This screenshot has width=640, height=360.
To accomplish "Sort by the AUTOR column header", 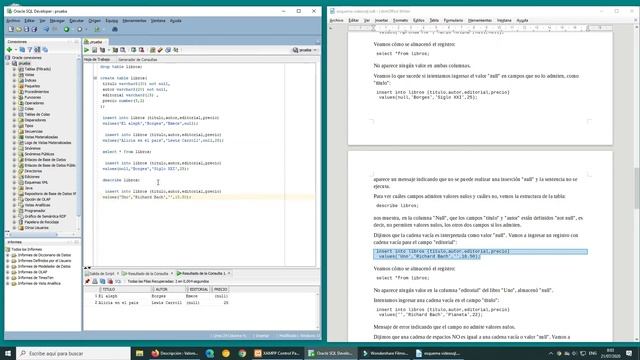I will coord(169,289).
